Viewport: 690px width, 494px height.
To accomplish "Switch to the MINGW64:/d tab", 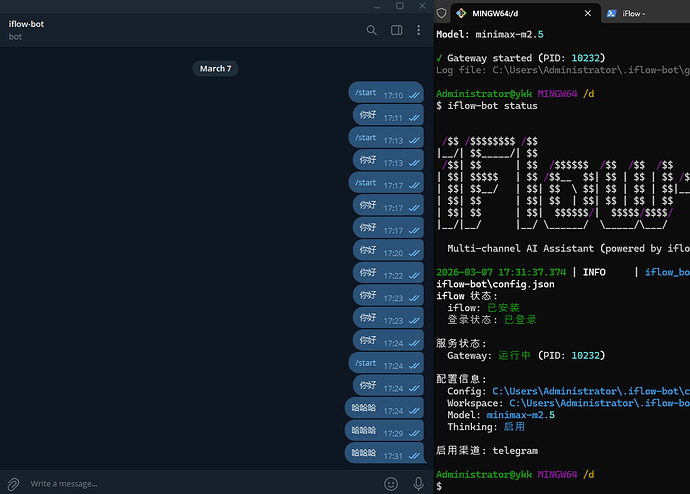I will [525, 13].
